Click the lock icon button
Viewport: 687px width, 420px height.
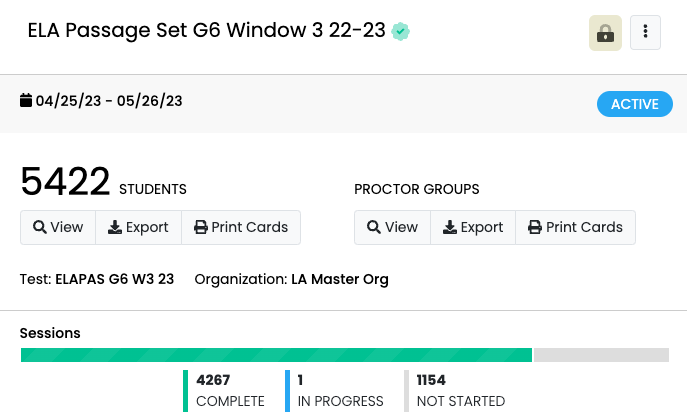605,33
